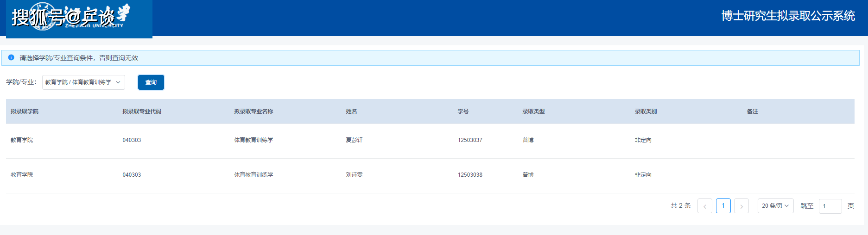Click 体育教育训练学 in row 12503038

click(x=253, y=175)
